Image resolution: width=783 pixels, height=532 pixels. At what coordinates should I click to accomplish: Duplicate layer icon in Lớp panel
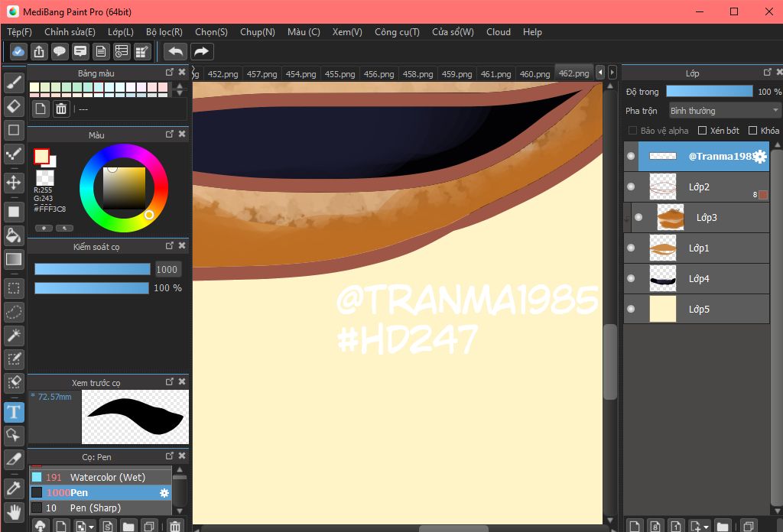[x=748, y=526]
